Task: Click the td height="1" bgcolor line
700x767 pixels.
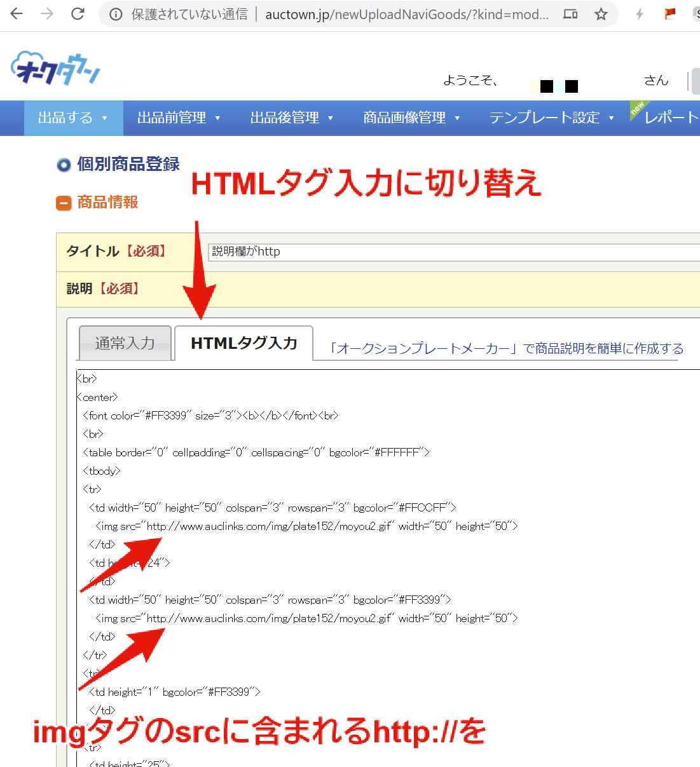Action: point(175,692)
